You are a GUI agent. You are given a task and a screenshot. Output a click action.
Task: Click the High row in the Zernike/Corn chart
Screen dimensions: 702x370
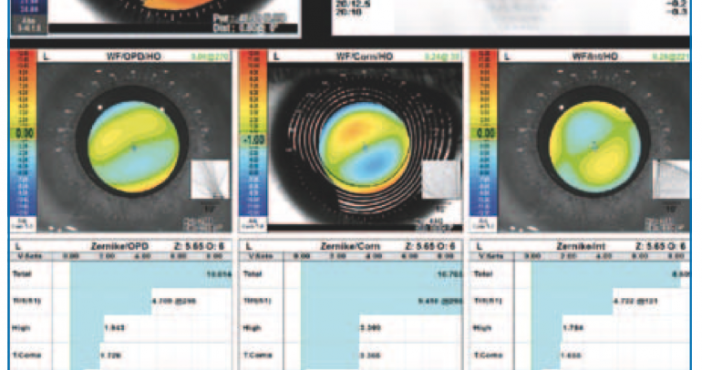(351, 328)
